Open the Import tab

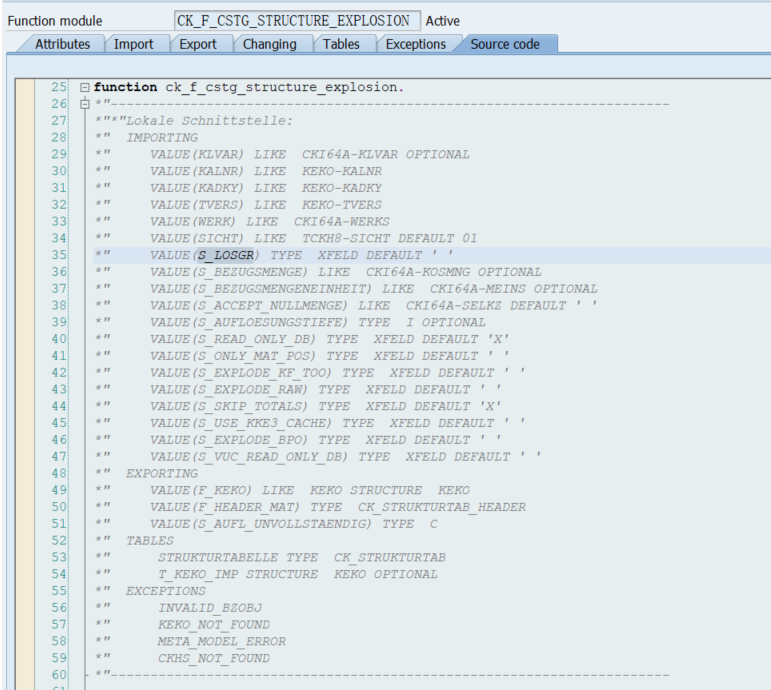click(x=133, y=44)
